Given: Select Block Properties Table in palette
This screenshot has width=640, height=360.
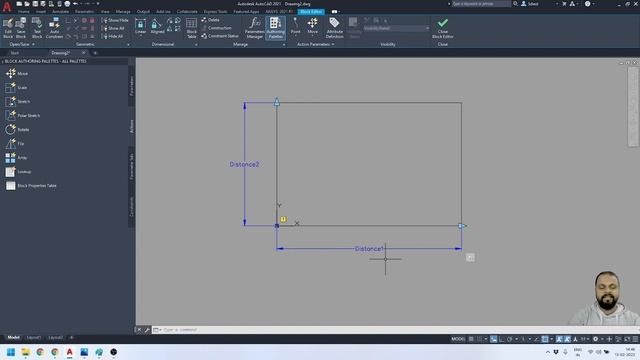Looking at the screenshot, I should point(31,186).
